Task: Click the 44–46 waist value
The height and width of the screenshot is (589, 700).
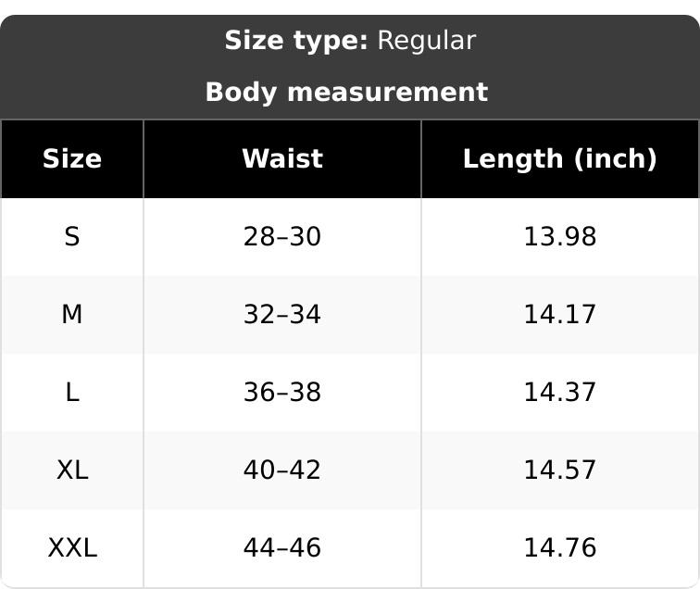Action: (x=282, y=548)
